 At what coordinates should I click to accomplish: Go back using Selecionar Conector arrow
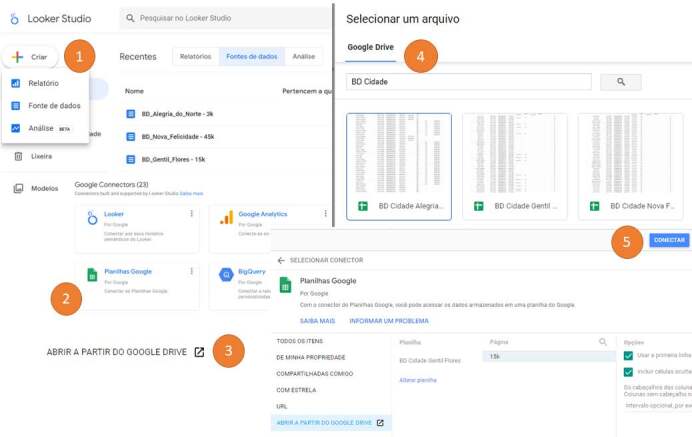click(281, 259)
